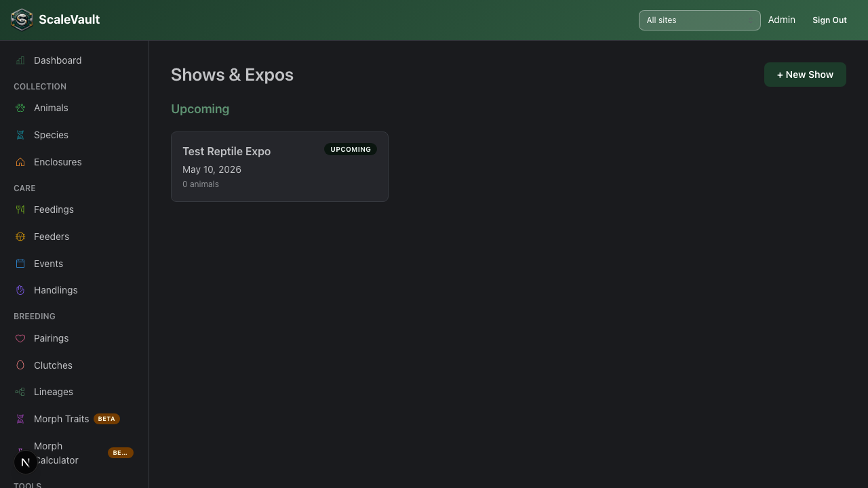This screenshot has width=868, height=488.
Task: Click the Lineages tree icon
Action: point(20,392)
